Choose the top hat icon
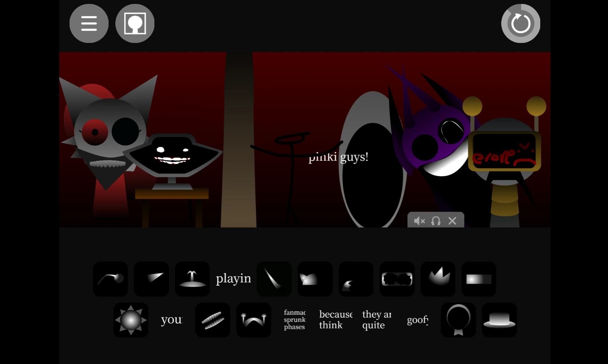The height and width of the screenshot is (364, 608). [x=499, y=320]
